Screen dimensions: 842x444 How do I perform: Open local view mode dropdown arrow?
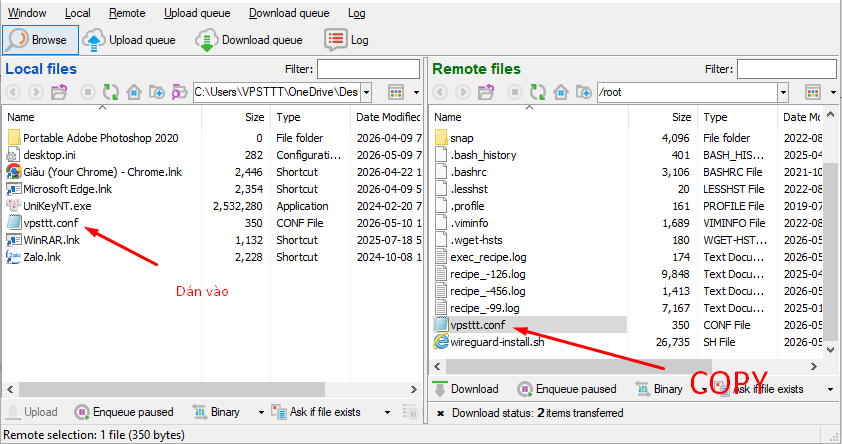(x=416, y=92)
